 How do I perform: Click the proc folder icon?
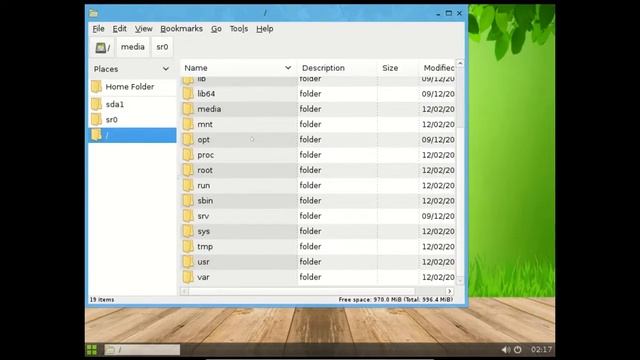point(188,155)
